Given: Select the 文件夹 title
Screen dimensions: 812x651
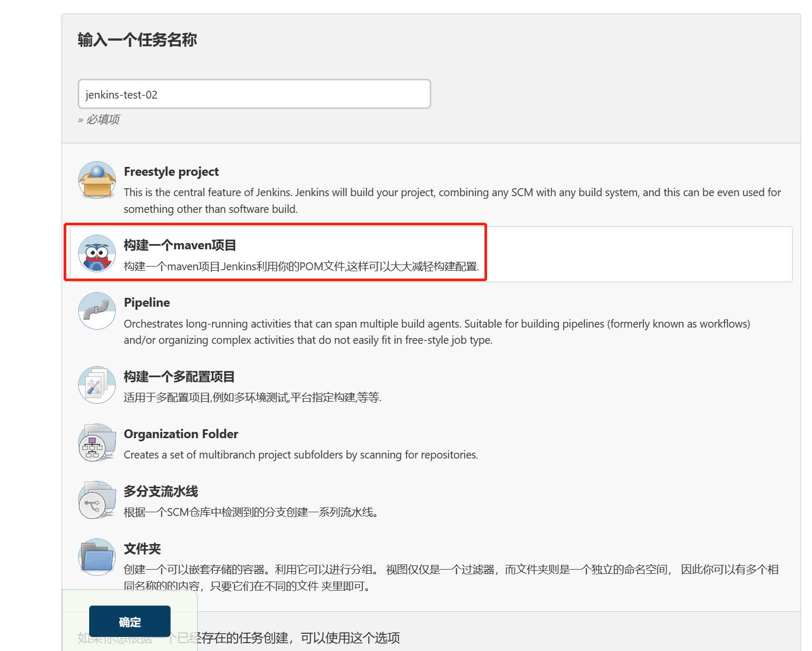Looking at the screenshot, I should pos(142,549).
